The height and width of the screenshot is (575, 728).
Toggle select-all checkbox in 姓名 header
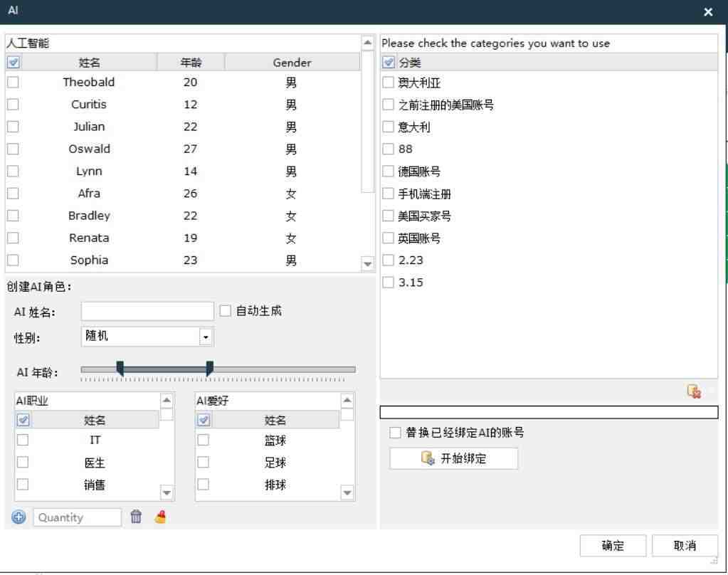tap(14, 62)
